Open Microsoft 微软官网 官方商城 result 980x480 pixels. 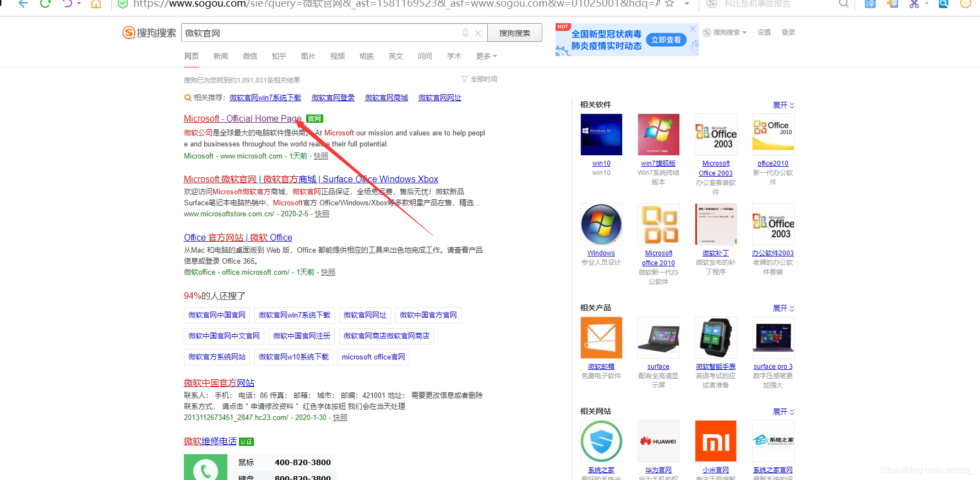(311, 179)
